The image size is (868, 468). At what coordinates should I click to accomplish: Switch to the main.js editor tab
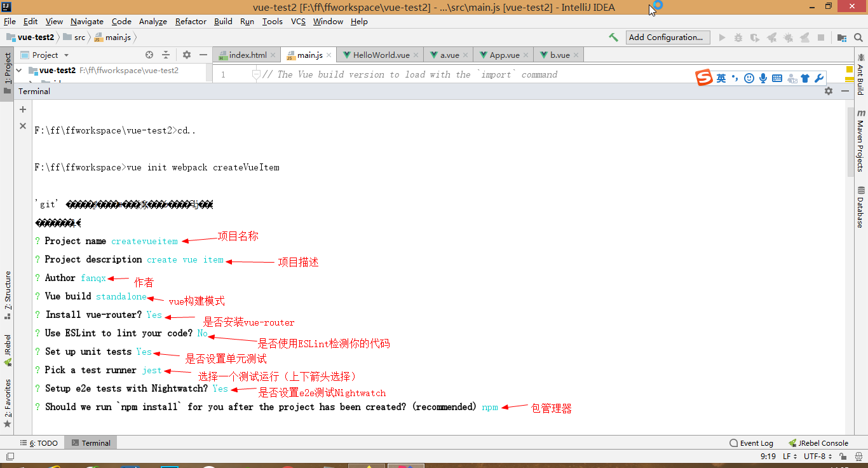[310, 55]
